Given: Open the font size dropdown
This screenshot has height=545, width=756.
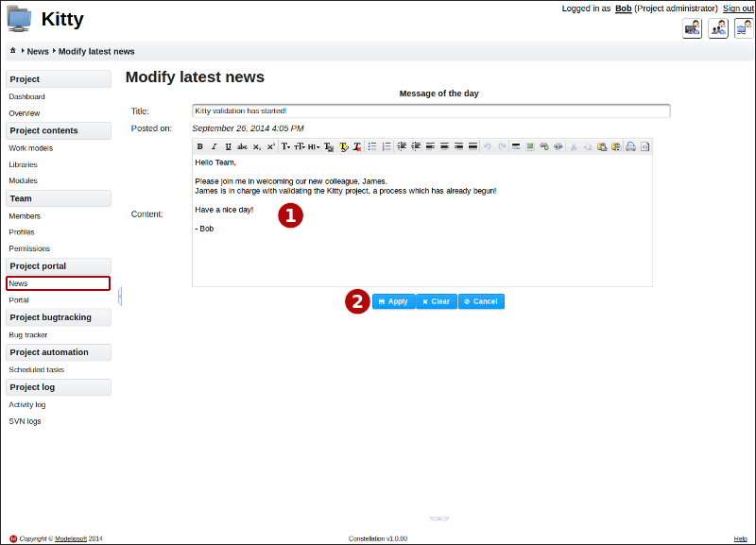Looking at the screenshot, I should (x=300, y=146).
